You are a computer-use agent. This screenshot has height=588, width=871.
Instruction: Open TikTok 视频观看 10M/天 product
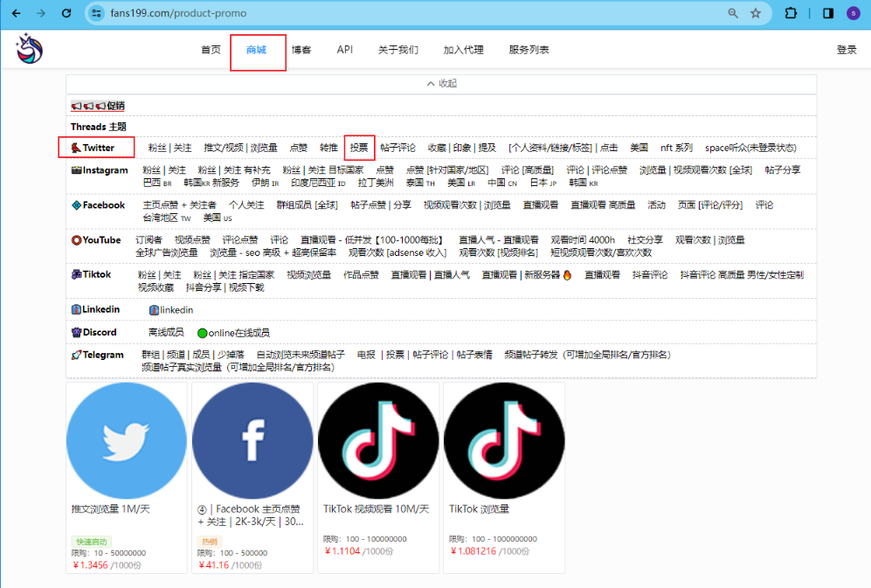pos(376,509)
